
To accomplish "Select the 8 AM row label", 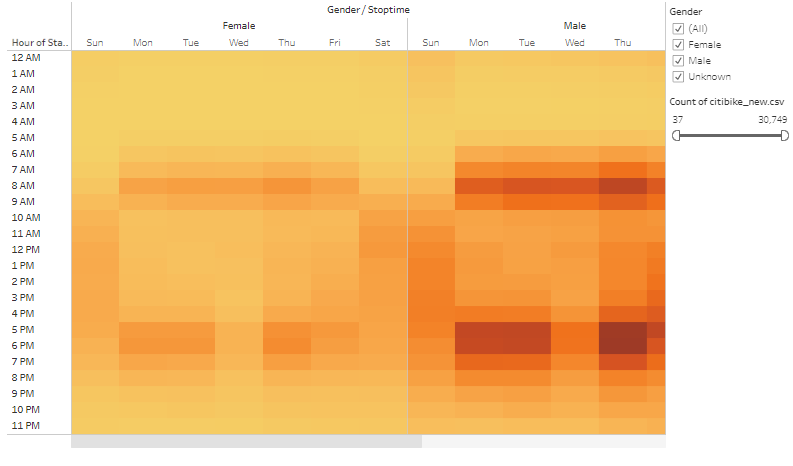I will tap(23, 186).
